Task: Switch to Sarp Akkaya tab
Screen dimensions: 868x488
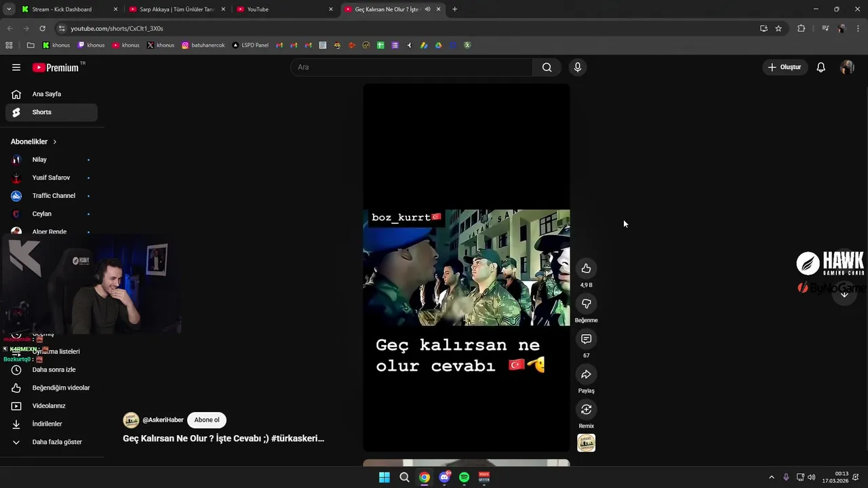Action: pyautogui.click(x=176, y=9)
